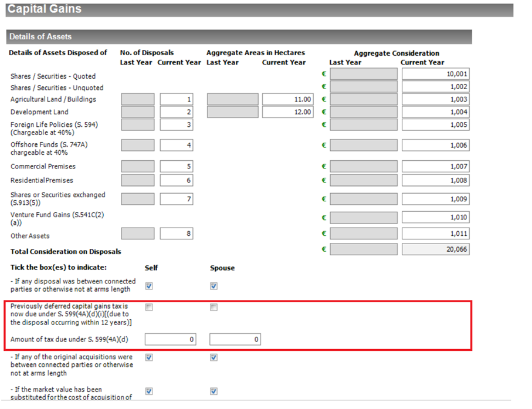Select Agricultural Land current year disposals field

tap(177, 99)
